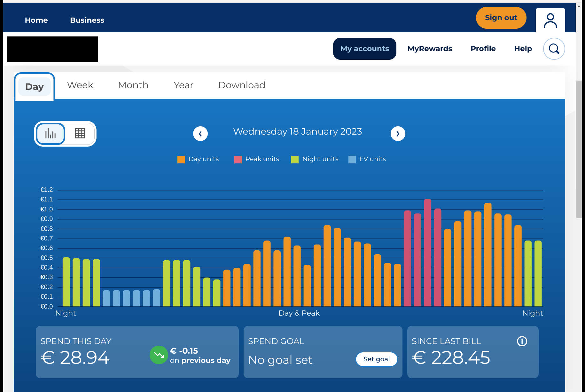This screenshot has height=392, width=585.
Task: Click the page vertical scrollbar
Action: (x=579, y=149)
